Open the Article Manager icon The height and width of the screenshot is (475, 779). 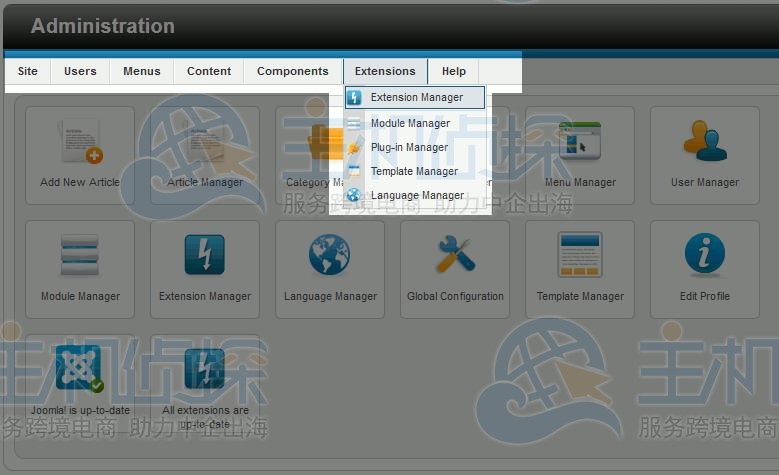(206, 142)
